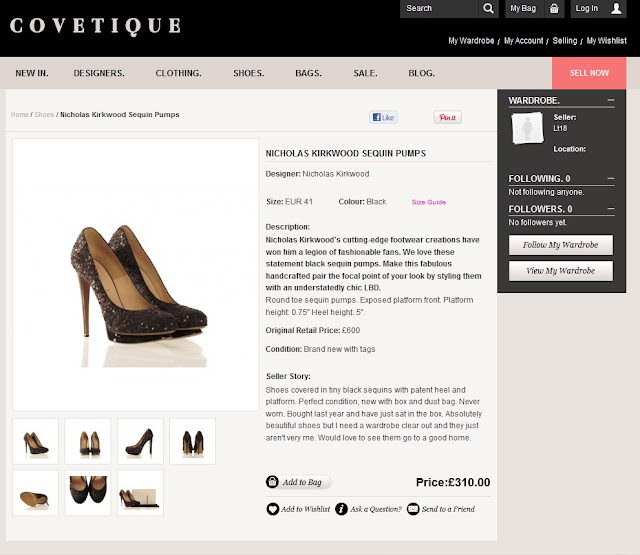Click the 'Original Retail Price: £600' line

tap(313, 331)
